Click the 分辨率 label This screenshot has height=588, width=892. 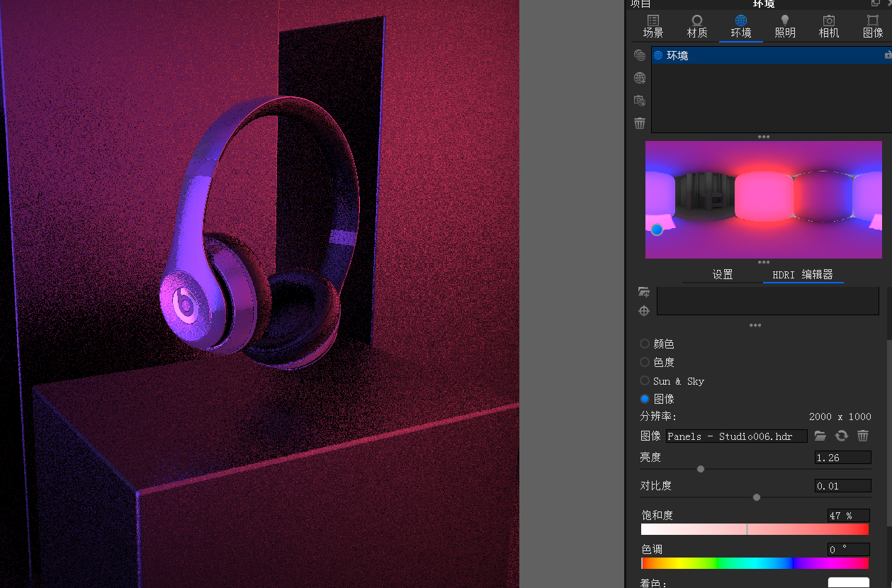pos(658,417)
